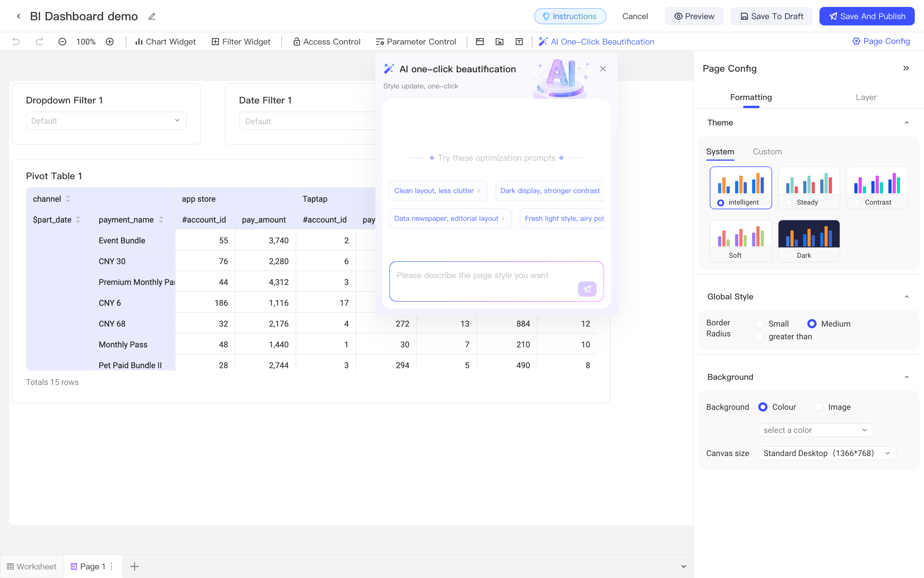
Task: Open Chart Widget menu
Action: tap(165, 41)
